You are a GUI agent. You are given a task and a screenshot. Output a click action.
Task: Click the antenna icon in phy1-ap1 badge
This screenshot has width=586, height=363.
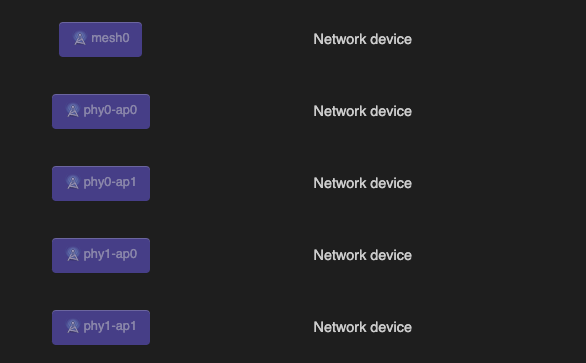(x=73, y=326)
